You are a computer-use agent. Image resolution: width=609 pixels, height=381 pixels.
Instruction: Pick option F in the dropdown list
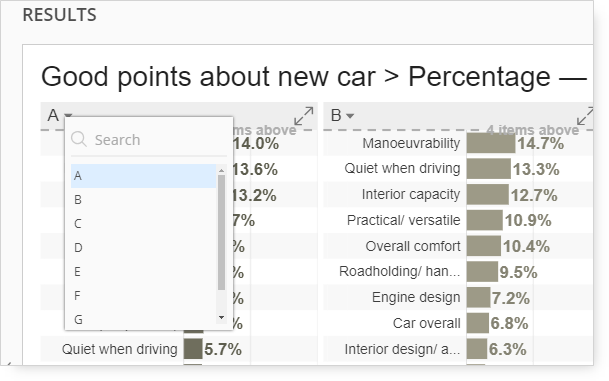coord(143,296)
